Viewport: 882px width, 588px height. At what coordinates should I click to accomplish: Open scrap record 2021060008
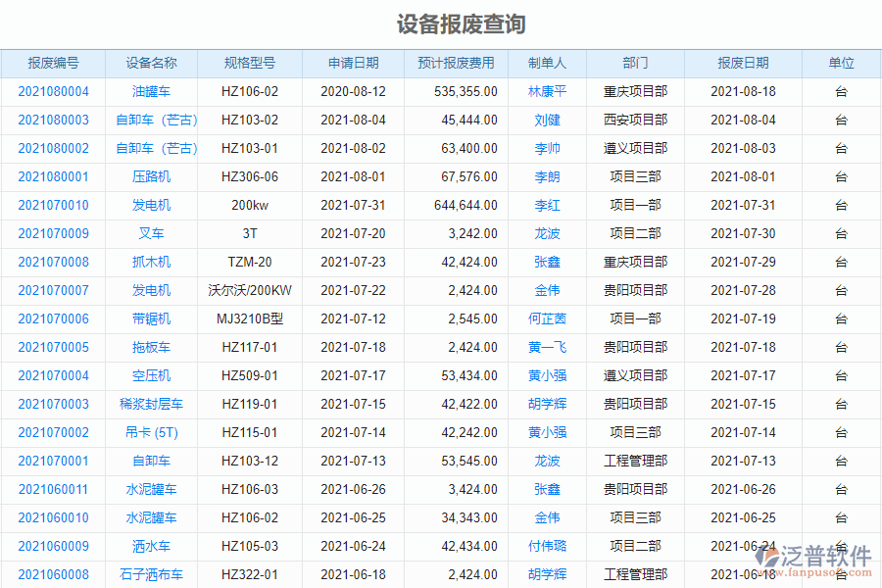coord(52,574)
